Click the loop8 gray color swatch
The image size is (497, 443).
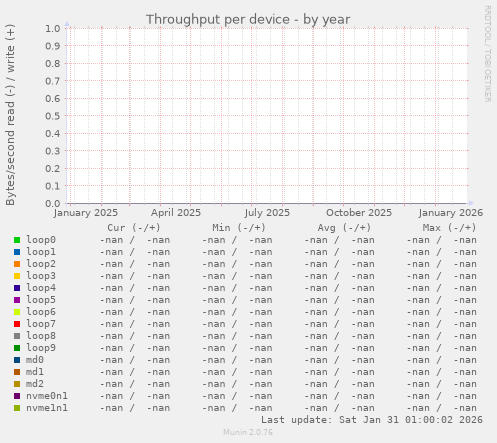tap(17, 336)
